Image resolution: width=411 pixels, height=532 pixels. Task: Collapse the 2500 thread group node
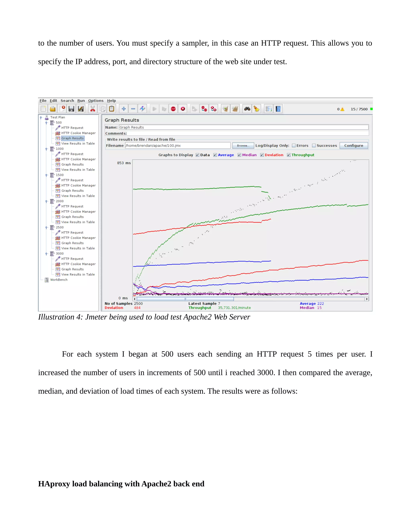(x=46, y=227)
